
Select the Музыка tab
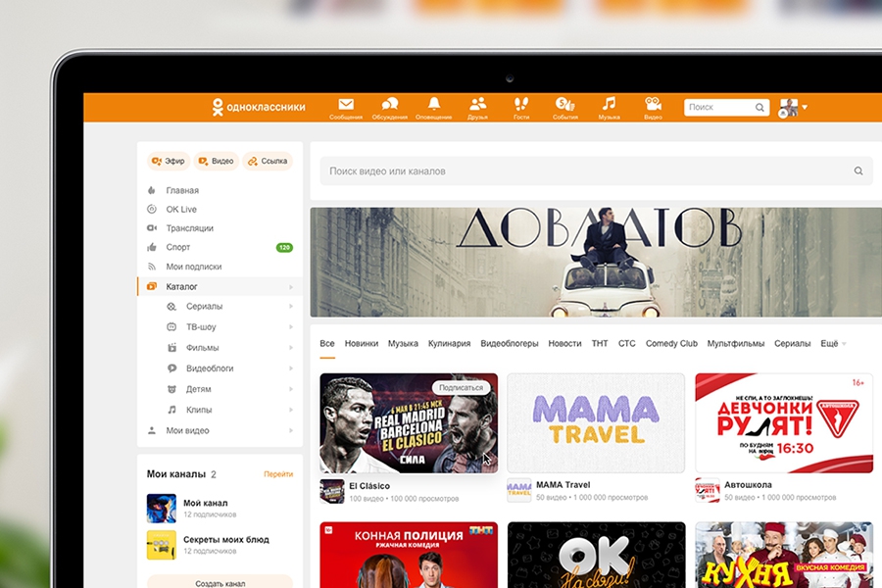[403, 344]
